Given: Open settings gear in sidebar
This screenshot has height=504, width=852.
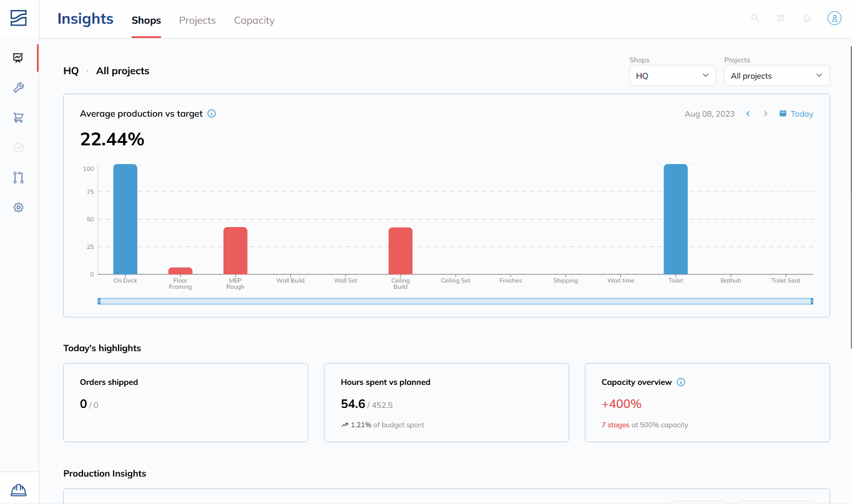Looking at the screenshot, I should pos(18,208).
